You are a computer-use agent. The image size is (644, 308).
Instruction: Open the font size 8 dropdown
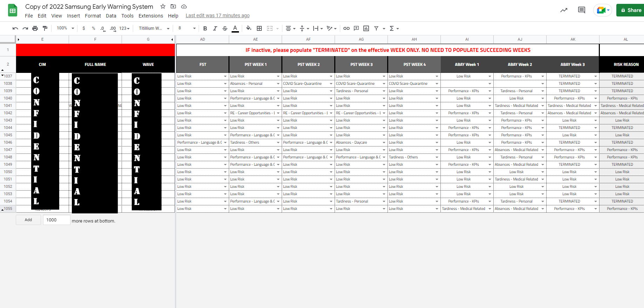187,28
